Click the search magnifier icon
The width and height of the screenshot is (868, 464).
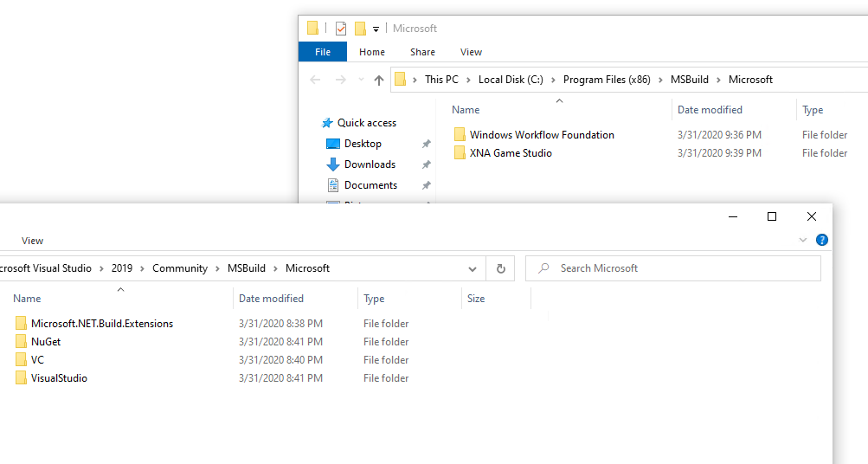coord(543,268)
